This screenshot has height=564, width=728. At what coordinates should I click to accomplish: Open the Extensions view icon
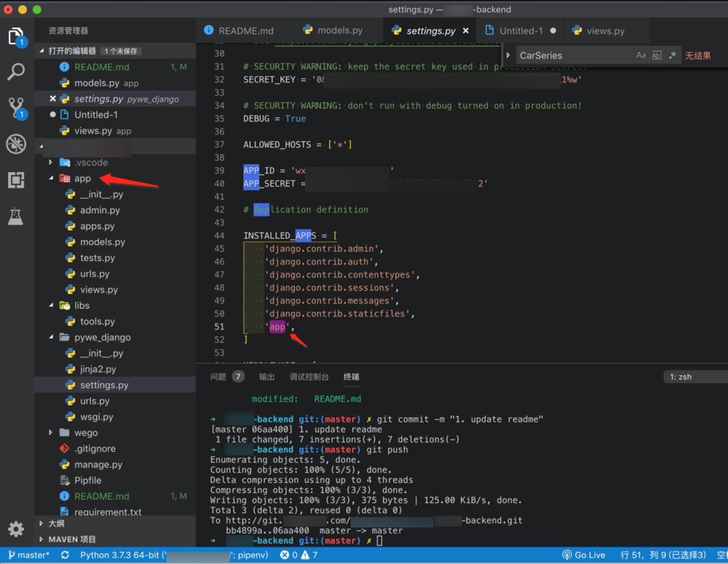coord(16,180)
